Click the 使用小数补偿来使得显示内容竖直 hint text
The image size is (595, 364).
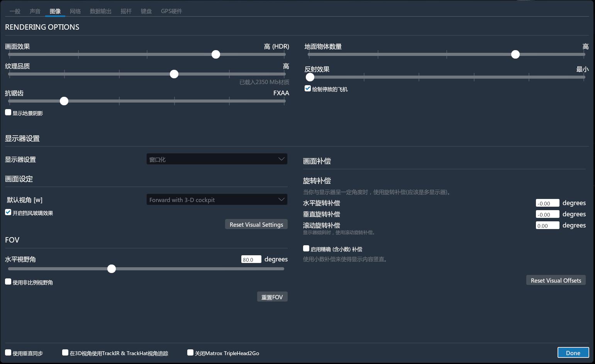point(345,259)
